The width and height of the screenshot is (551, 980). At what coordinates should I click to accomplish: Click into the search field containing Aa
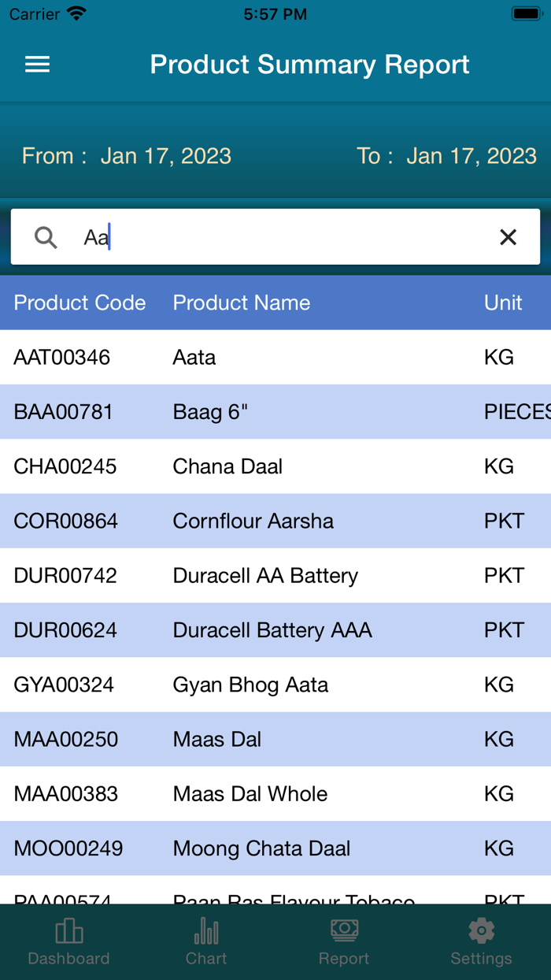point(283,237)
